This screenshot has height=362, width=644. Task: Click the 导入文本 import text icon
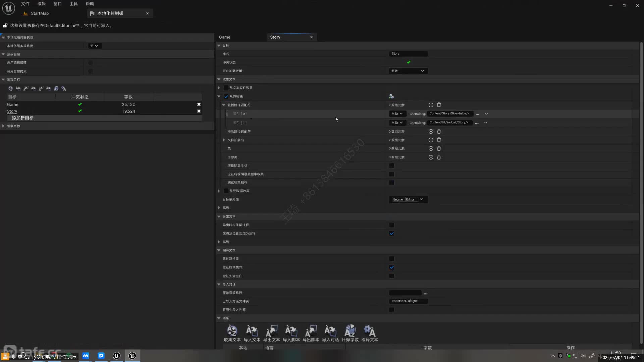252,331
